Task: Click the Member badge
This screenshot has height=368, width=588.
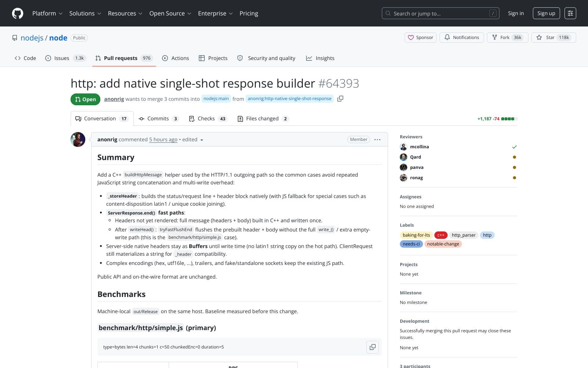Action: [358, 139]
